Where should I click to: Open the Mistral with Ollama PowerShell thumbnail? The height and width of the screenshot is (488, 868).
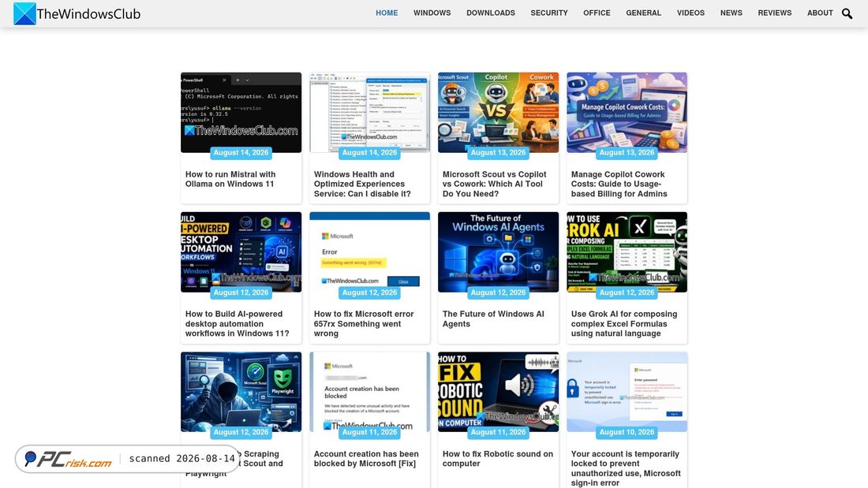[241, 112]
